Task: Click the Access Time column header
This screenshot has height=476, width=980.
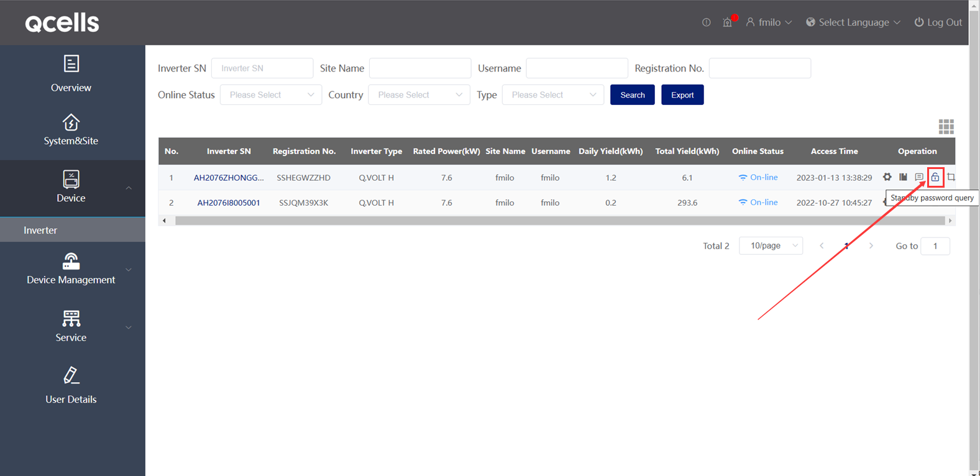Action: [x=834, y=151]
